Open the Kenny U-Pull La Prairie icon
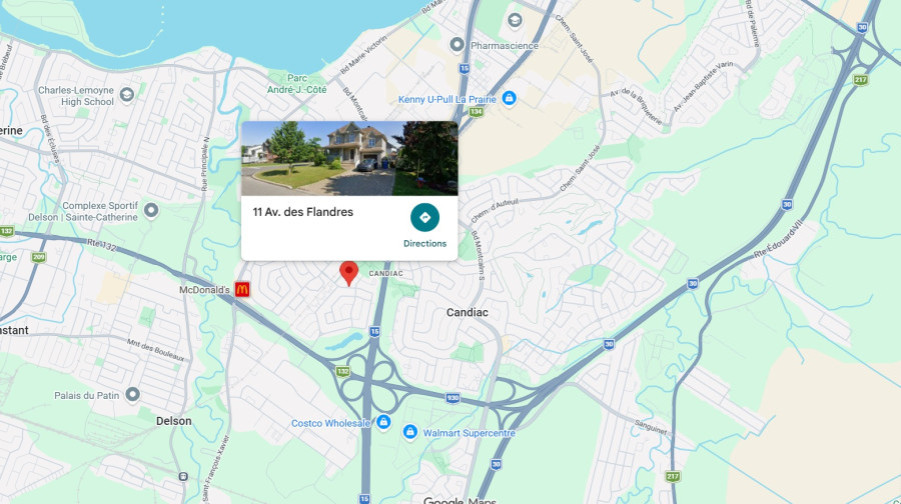901x504 pixels. tap(509, 98)
